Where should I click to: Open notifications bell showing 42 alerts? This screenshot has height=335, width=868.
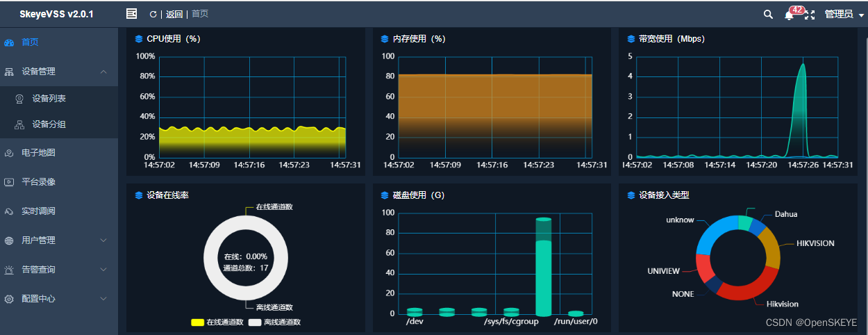click(789, 15)
